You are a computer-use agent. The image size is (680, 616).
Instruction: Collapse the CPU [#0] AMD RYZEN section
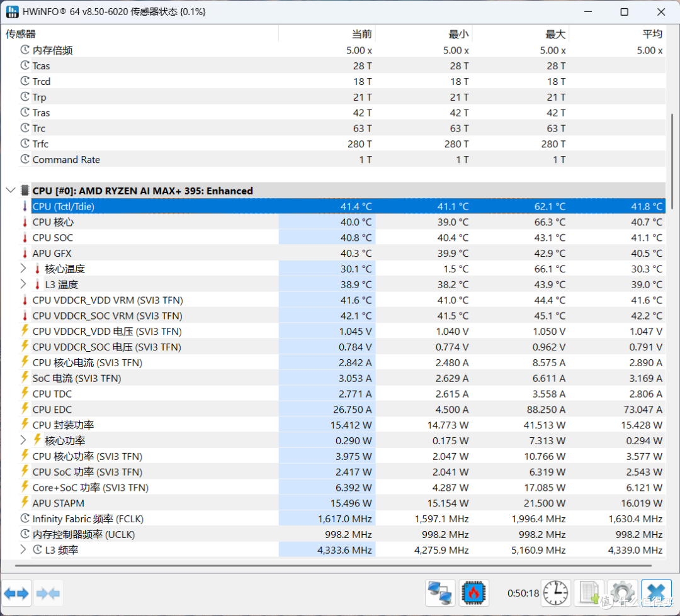pyautogui.click(x=11, y=190)
